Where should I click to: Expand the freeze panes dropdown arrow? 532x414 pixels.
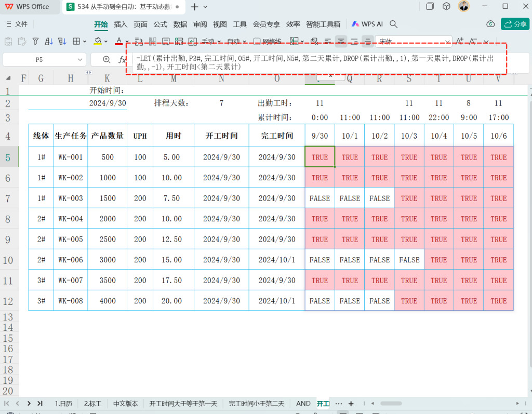click(302, 42)
